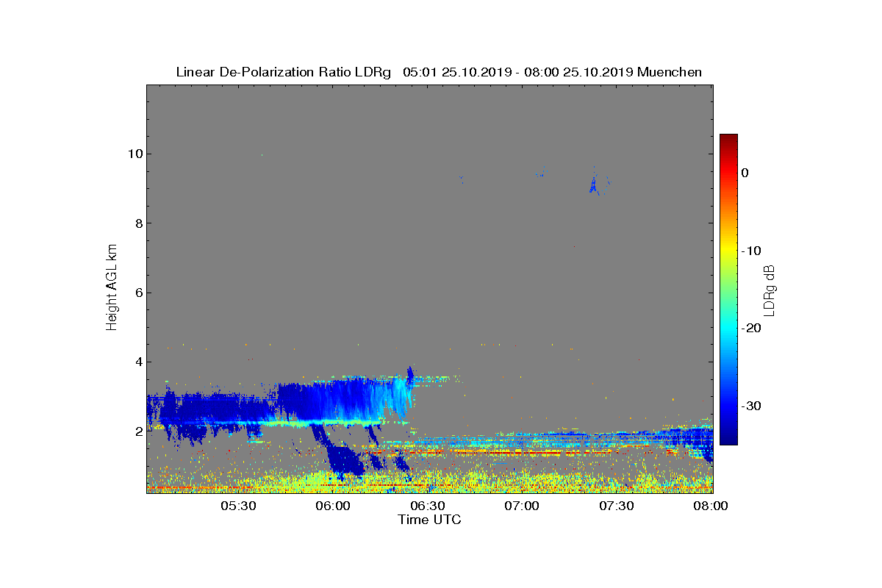Click the yellow section of the colorbar
882x588 pixels.
click(x=728, y=250)
